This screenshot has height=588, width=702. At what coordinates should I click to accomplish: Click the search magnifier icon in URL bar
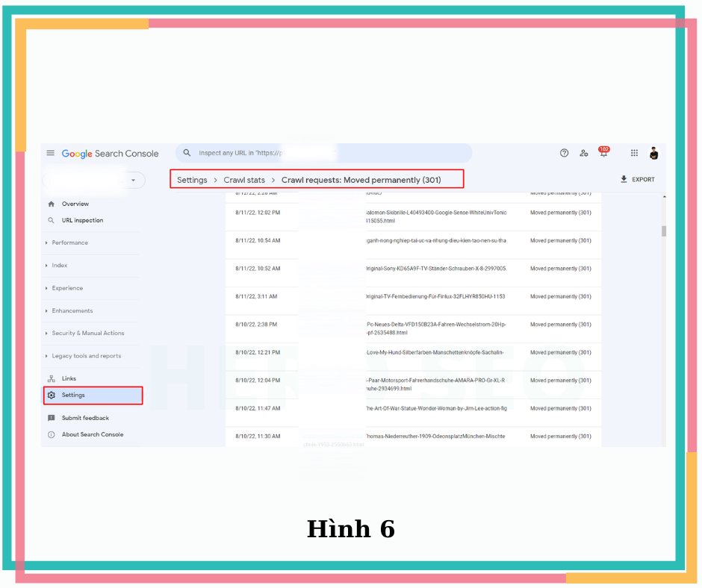point(187,152)
